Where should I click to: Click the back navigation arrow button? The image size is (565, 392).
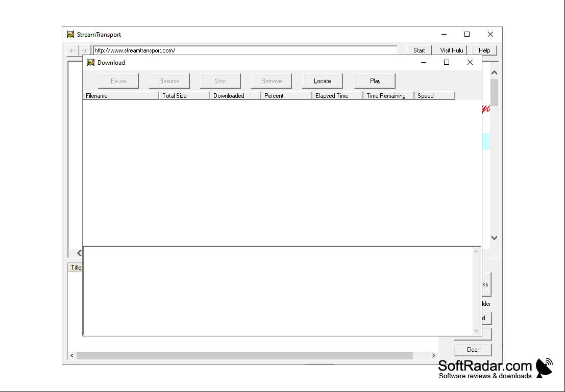[72, 51]
